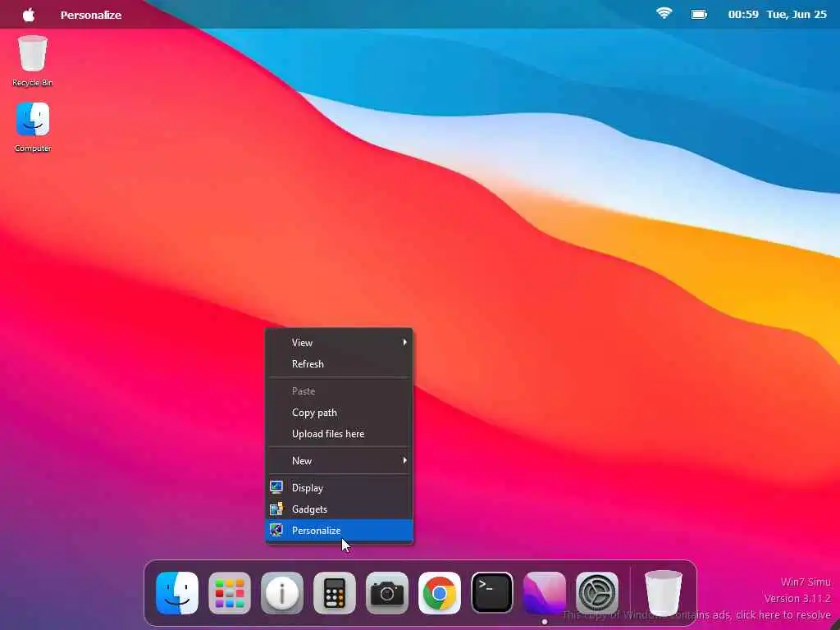Open Launchpad grid in the dock
Screen dimensions: 840x630
point(230,593)
